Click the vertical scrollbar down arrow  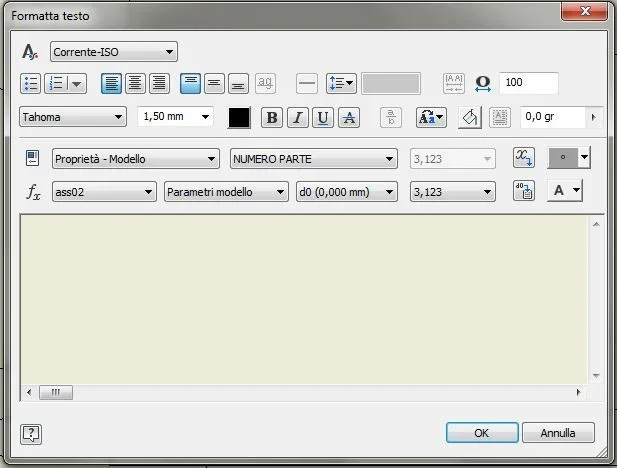pyautogui.click(x=596, y=376)
